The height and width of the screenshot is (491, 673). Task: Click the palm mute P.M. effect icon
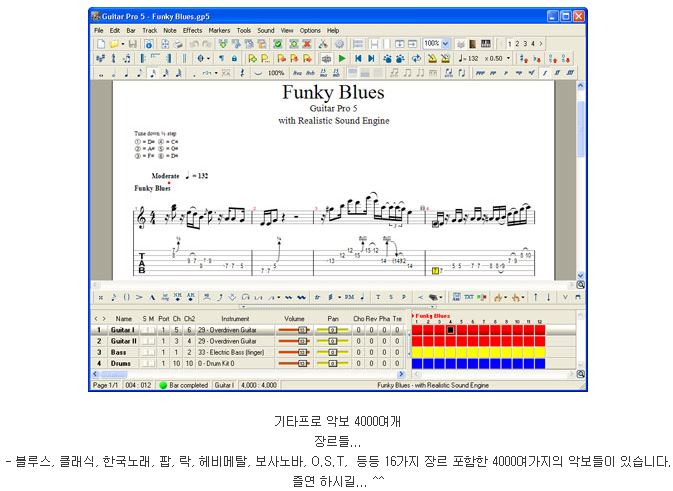pos(349,297)
